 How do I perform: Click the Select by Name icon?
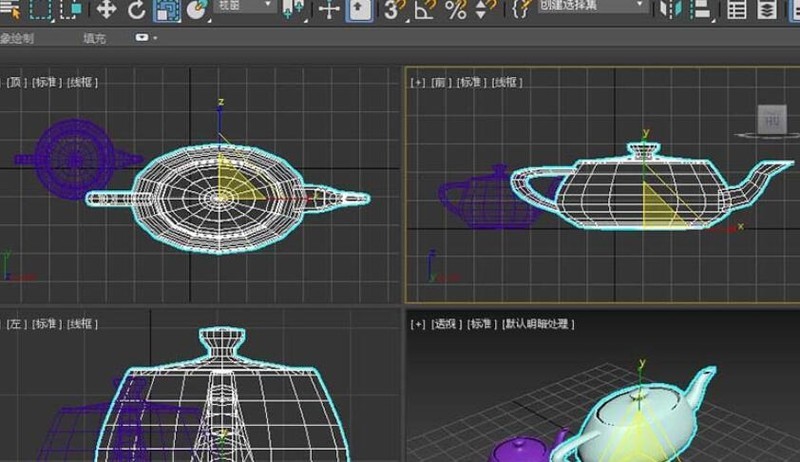10,9
